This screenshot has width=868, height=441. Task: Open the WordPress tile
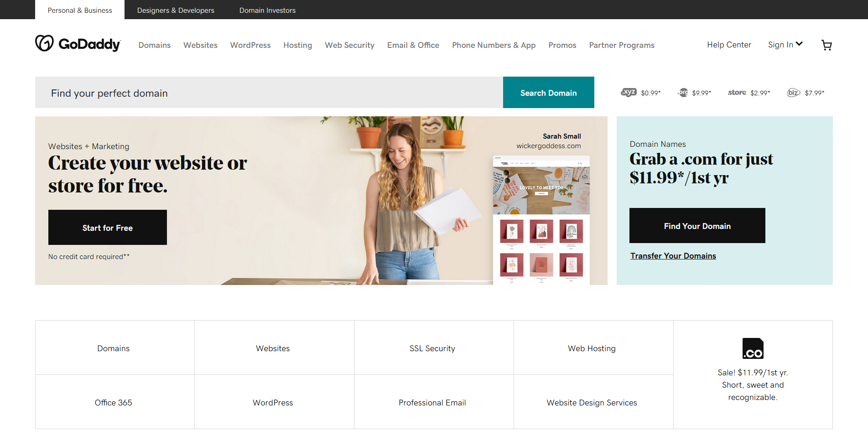[274, 402]
